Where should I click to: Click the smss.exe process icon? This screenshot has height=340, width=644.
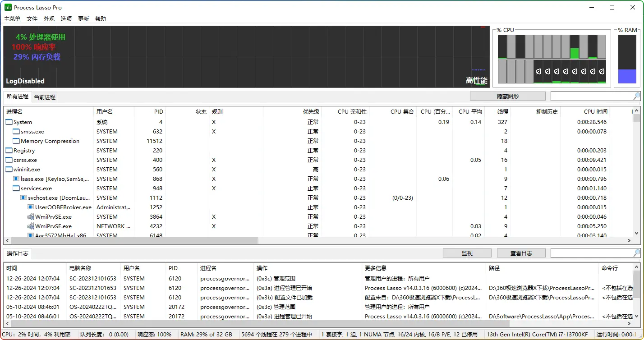(16, 132)
